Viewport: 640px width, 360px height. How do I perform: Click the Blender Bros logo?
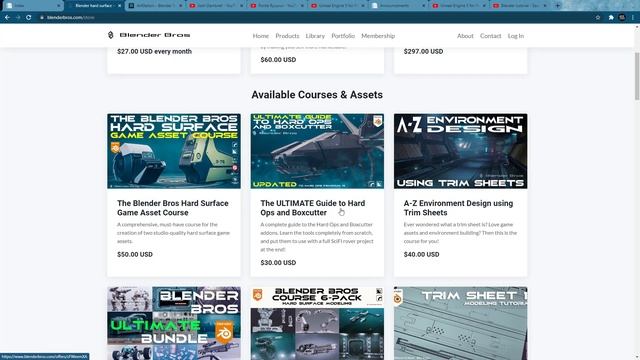pos(149,35)
